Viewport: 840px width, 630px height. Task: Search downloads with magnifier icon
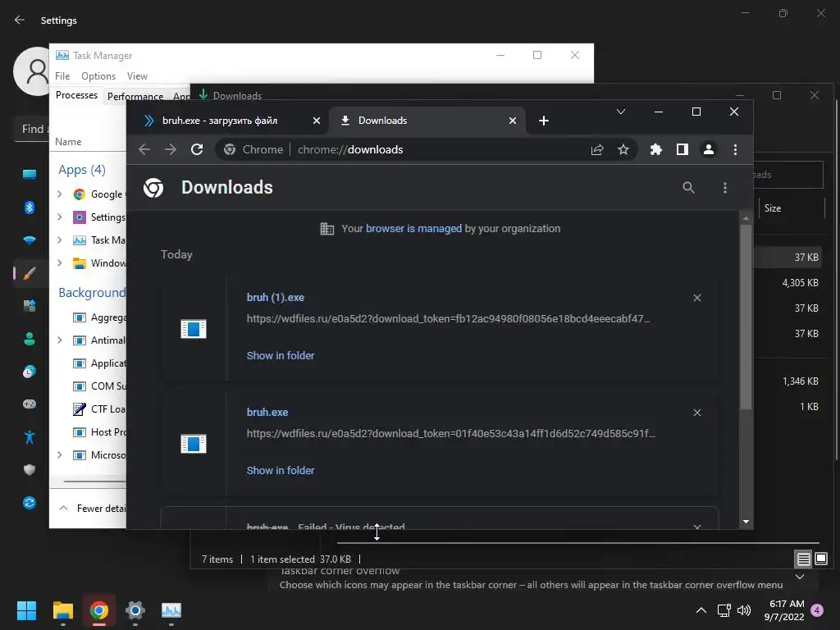(x=688, y=188)
